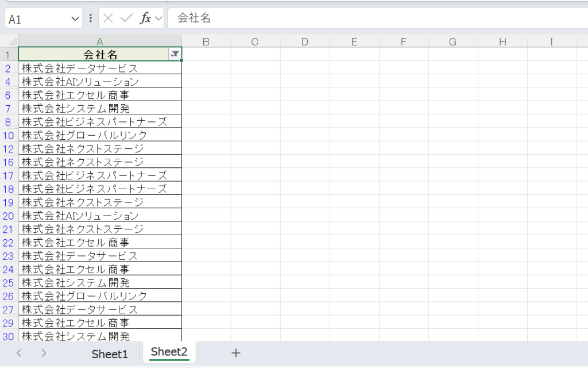588x368 pixels.
Task: Click 株式会社AIソリューション in row 20
Action: pos(100,216)
